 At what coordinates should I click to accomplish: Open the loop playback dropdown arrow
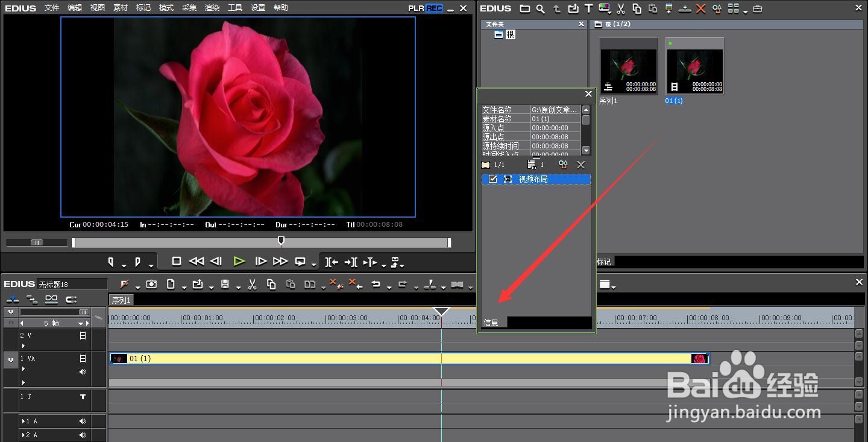[x=313, y=265]
